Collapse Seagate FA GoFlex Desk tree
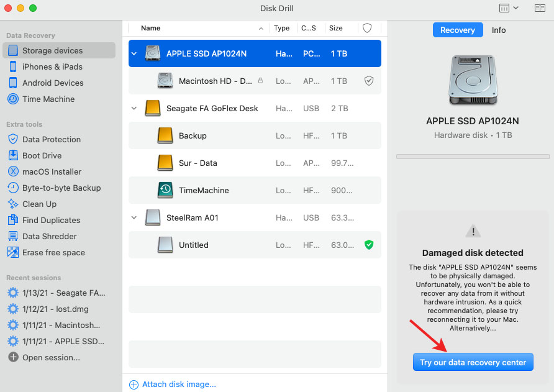 134,108
